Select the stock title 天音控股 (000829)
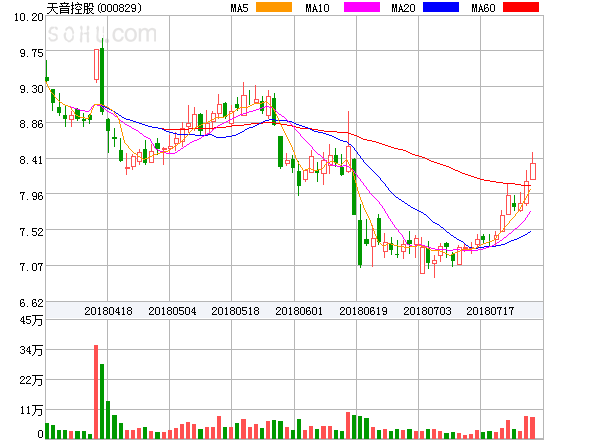The width and height of the screenshot is (600, 440). point(94,8)
